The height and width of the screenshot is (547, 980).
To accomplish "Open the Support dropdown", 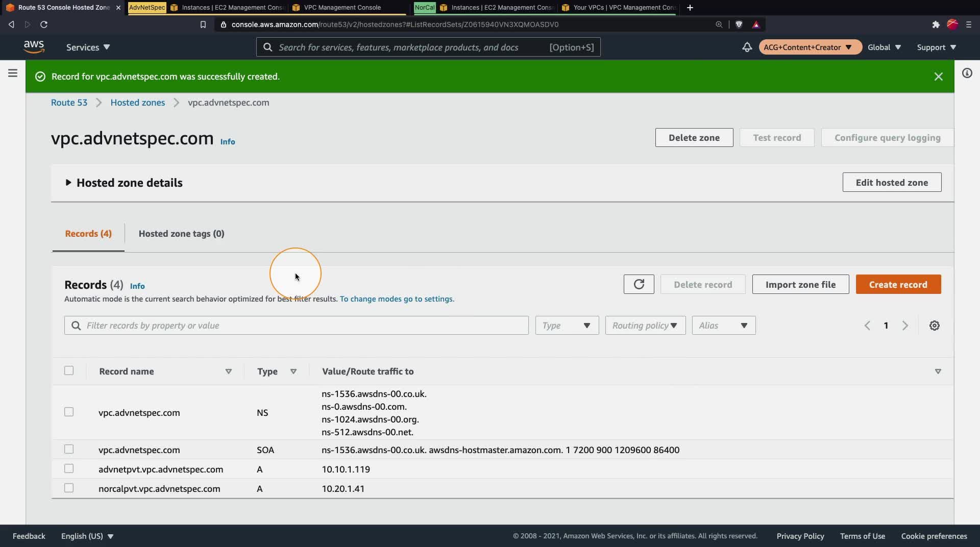I will click(x=936, y=47).
